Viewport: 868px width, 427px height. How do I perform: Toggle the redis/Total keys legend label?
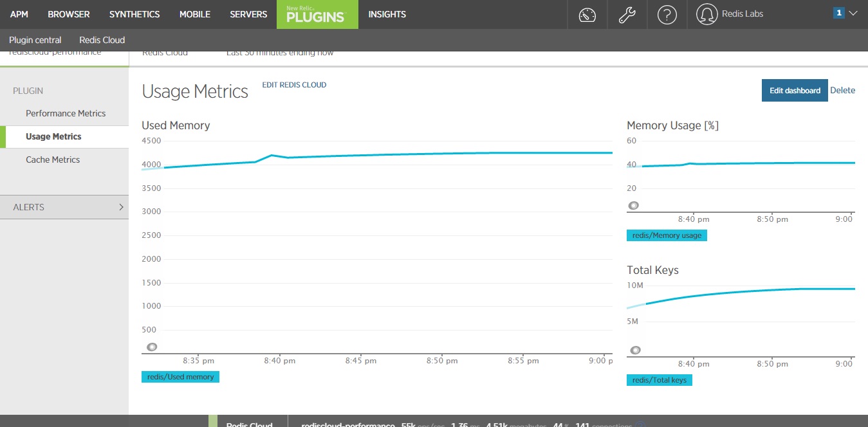click(660, 380)
